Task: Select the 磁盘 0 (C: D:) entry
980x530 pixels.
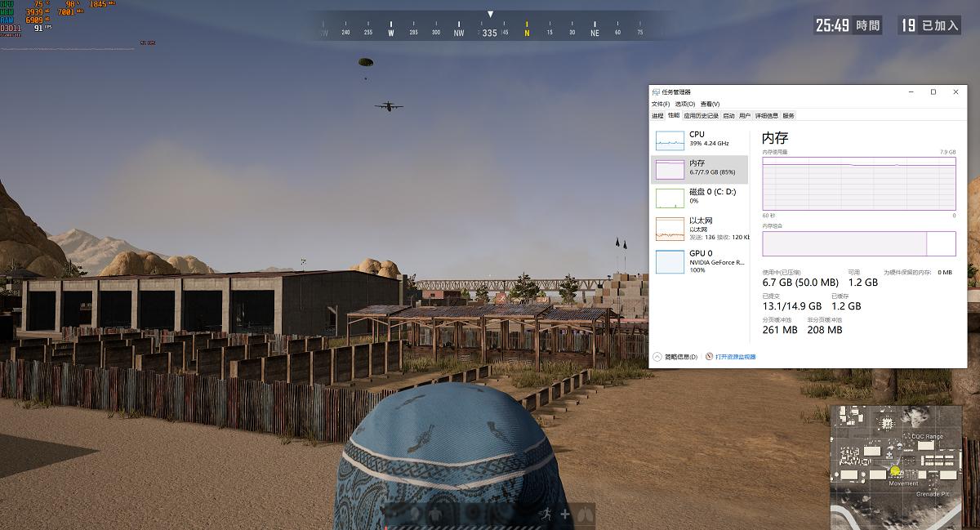Action: click(700, 198)
